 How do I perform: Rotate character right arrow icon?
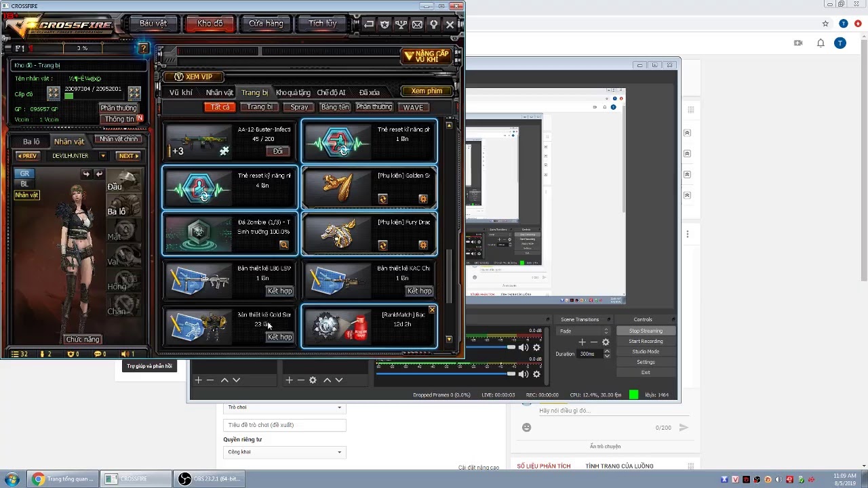[99, 174]
